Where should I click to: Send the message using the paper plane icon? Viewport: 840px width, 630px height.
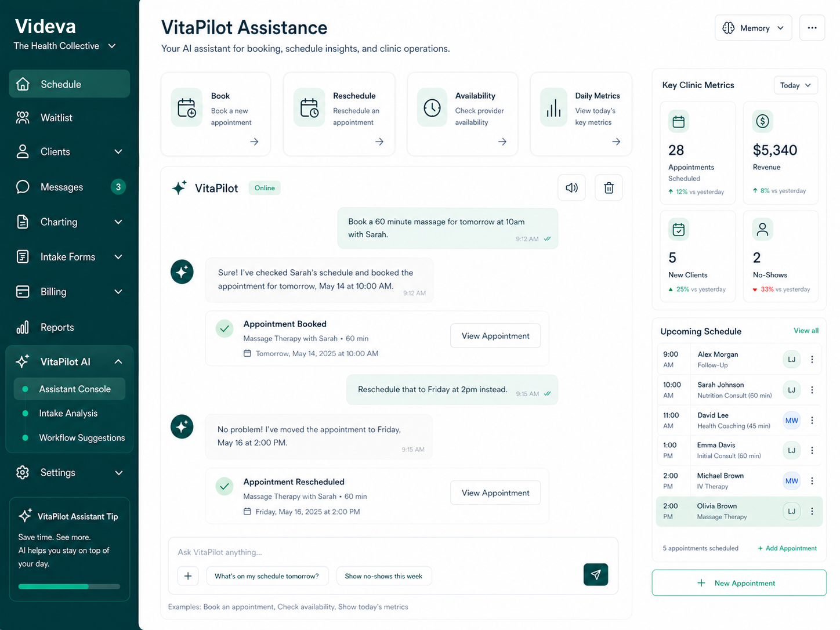[595, 574]
